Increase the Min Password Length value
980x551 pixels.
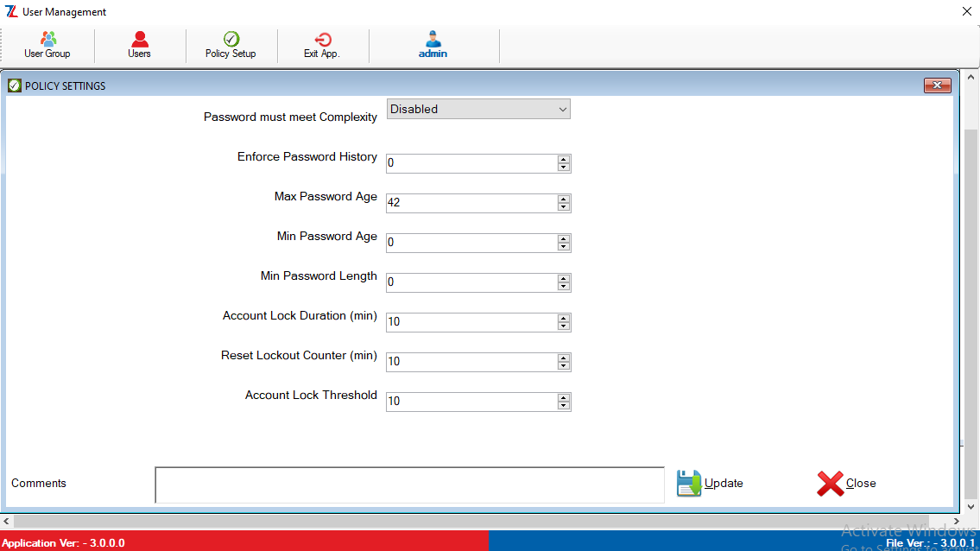(564, 279)
